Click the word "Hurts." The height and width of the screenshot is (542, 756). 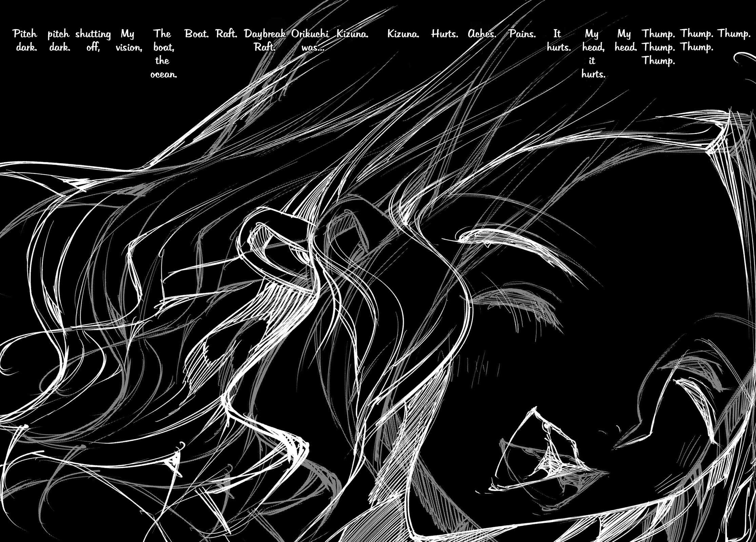coord(445,34)
